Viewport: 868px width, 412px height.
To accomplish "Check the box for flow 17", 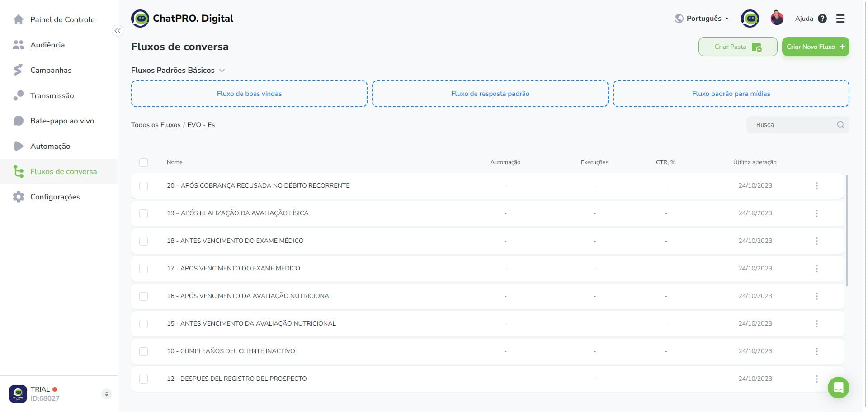I will [144, 269].
